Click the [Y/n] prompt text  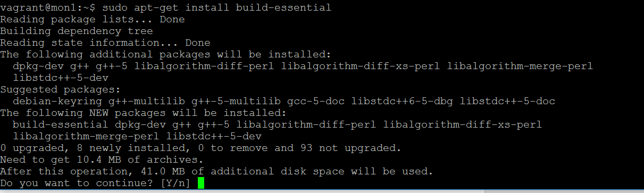click(x=175, y=183)
